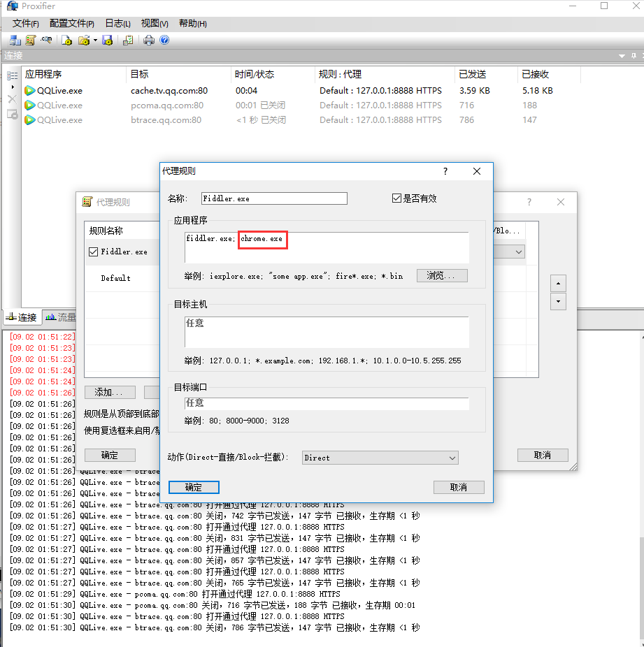Click QQLive icon in pcoma.qq.com row
The height and width of the screenshot is (647, 644).
[x=29, y=106]
